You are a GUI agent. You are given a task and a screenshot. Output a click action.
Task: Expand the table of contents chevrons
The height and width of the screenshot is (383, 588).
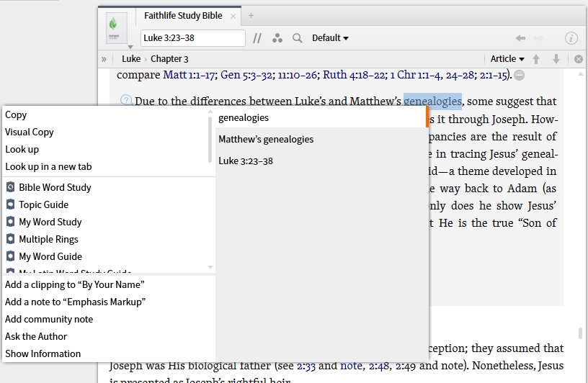pyautogui.click(x=104, y=59)
